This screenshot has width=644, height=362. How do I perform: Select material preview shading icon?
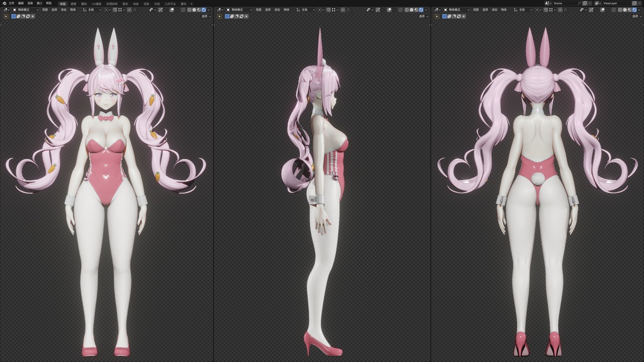pyautogui.click(x=199, y=10)
